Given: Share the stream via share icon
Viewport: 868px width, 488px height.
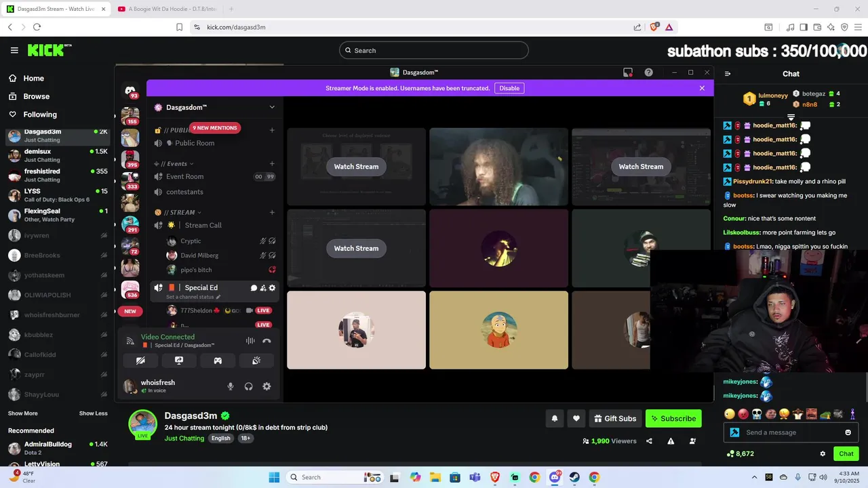Looking at the screenshot, I should point(649,441).
